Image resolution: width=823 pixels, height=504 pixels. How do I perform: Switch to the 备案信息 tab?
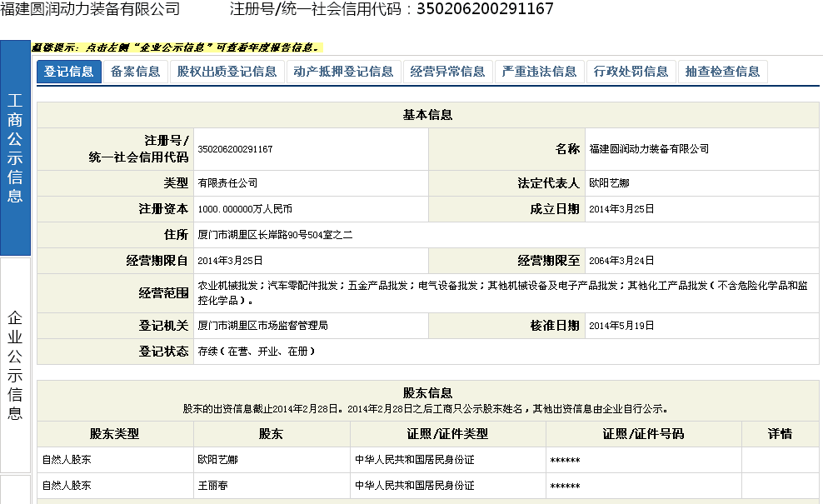(x=135, y=72)
